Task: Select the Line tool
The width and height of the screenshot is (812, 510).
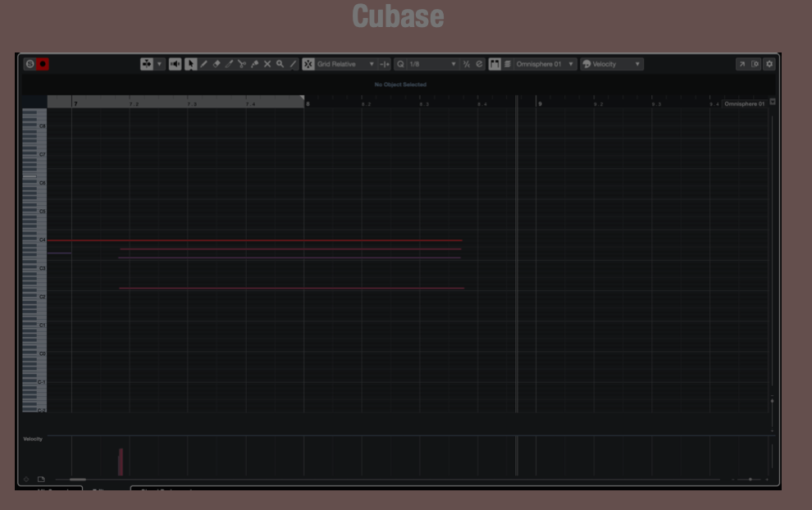Action: [x=293, y=64]
